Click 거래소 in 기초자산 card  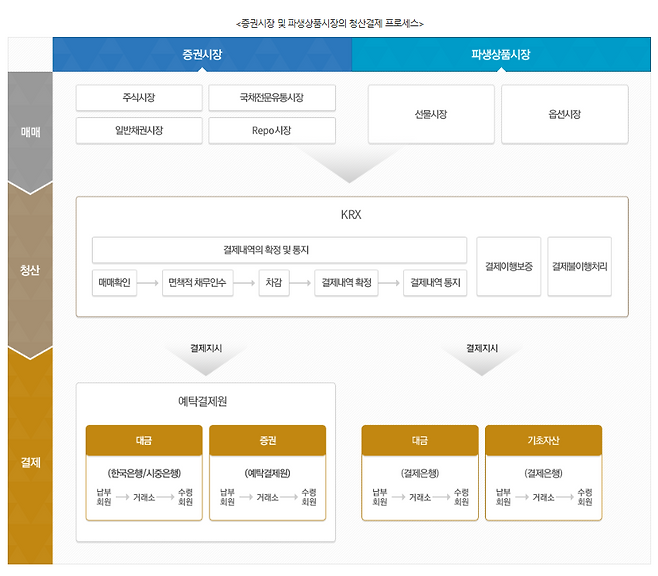(x=543, y=498)
